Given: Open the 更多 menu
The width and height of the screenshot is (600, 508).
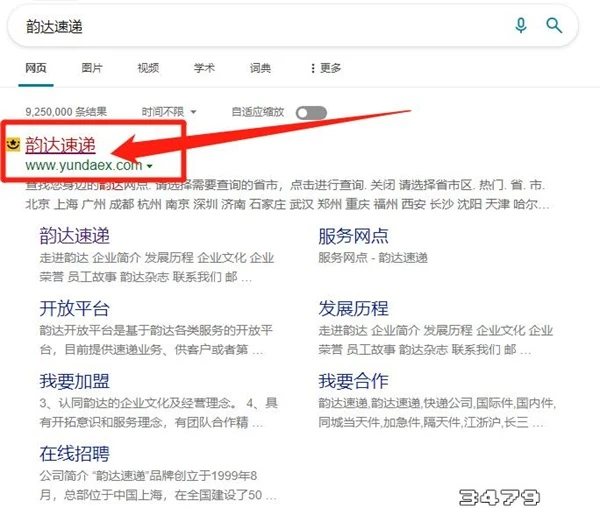Looking at the screenshot, I should pos(325,68).
